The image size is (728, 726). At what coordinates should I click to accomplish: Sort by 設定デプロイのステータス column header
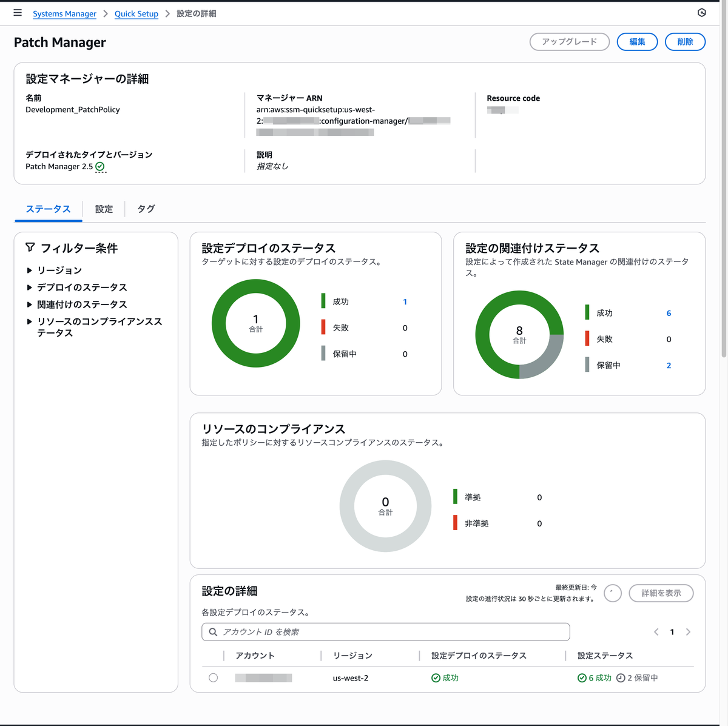tap(479, 656)
